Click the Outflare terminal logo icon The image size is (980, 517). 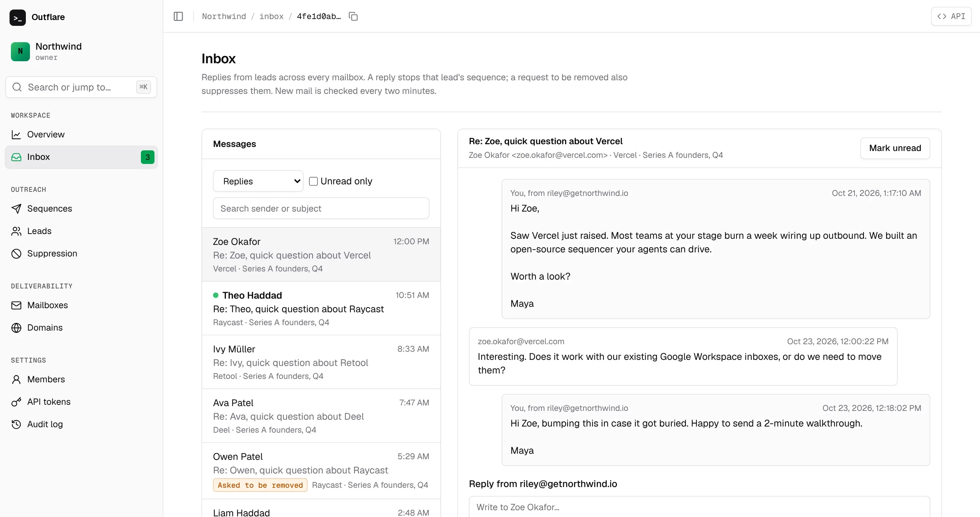click(x=17, y=17)
